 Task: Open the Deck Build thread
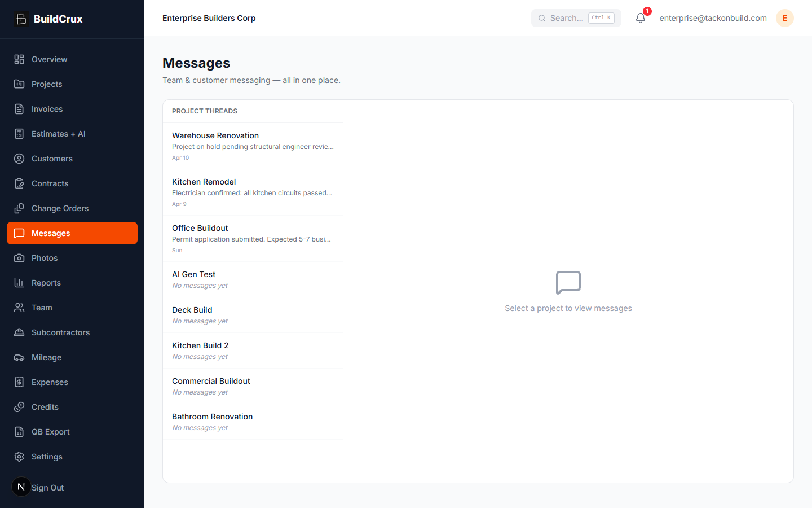(253, 315)
